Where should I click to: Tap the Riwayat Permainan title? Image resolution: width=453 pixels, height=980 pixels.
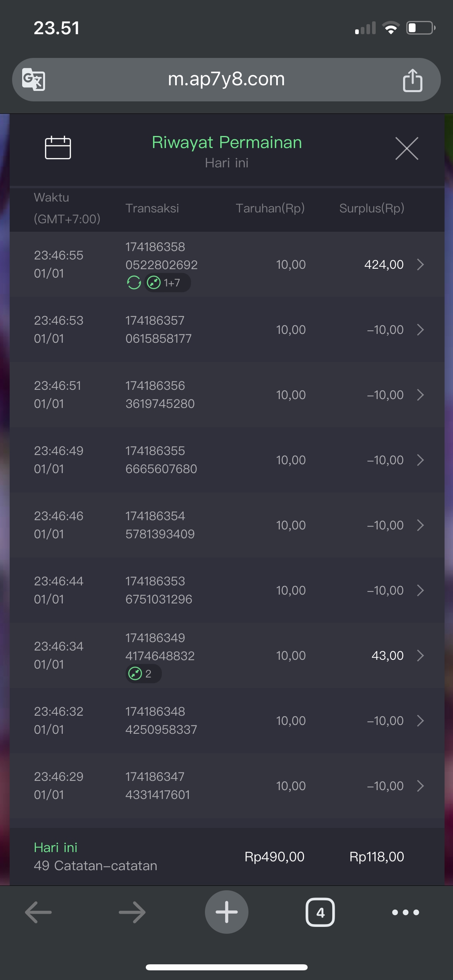tap(227, 142)
